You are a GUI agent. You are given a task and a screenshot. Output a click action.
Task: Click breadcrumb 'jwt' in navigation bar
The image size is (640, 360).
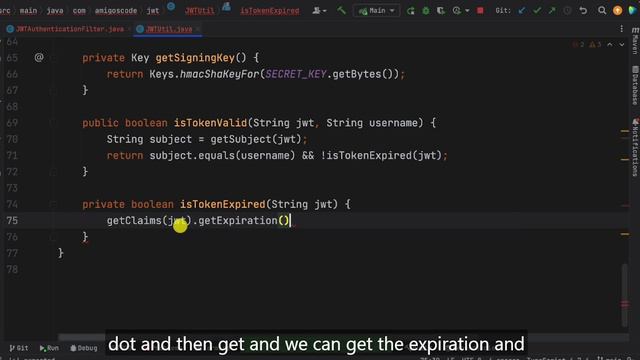tap(153, 11)
